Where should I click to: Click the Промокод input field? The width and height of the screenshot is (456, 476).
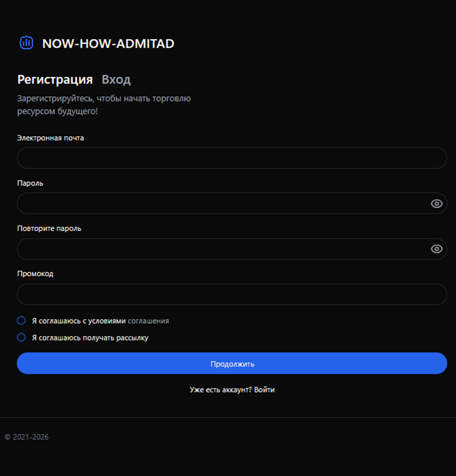pos(225,295)
